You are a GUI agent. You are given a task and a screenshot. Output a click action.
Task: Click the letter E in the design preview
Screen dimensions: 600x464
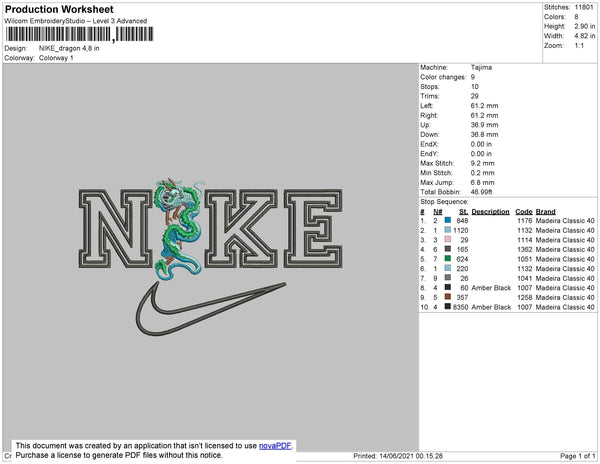click(x=313, y=229)
